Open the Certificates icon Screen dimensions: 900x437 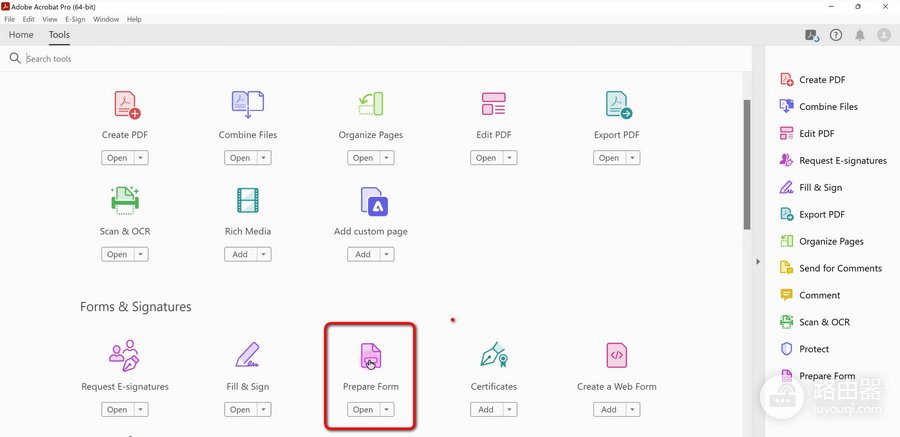tap(494, 355)
